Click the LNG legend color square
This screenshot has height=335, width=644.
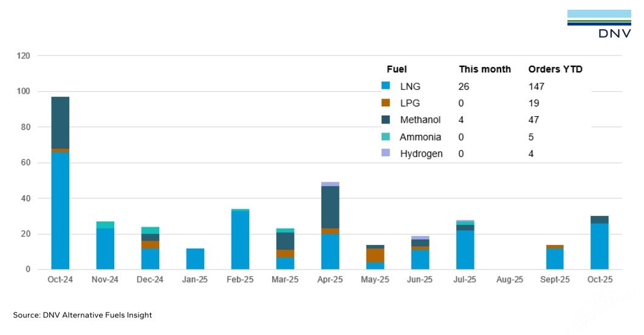385,86
